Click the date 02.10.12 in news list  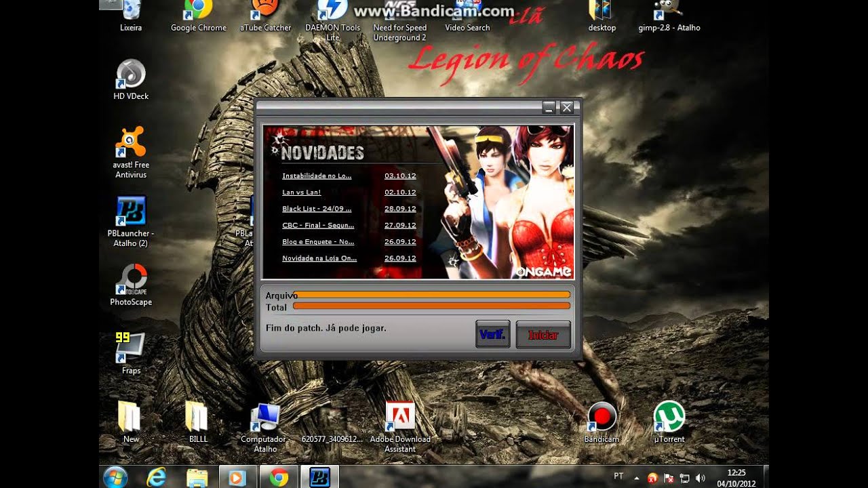pyautogui.click(x=400, y=192)
